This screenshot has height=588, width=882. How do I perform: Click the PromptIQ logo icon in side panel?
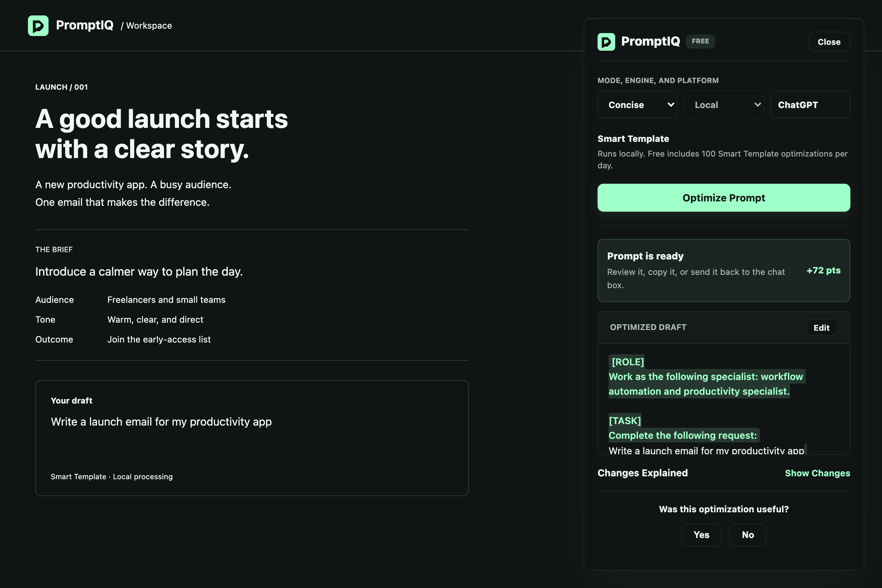606,42
